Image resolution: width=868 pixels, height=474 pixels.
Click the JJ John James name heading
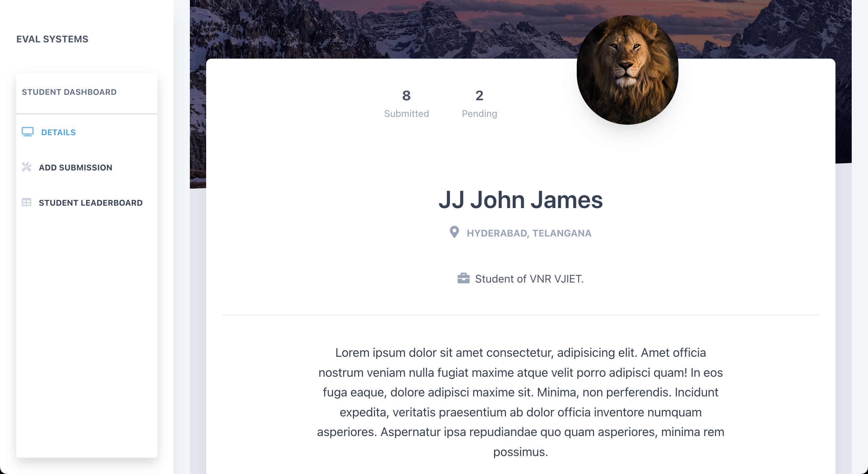[x=521, y=200]
